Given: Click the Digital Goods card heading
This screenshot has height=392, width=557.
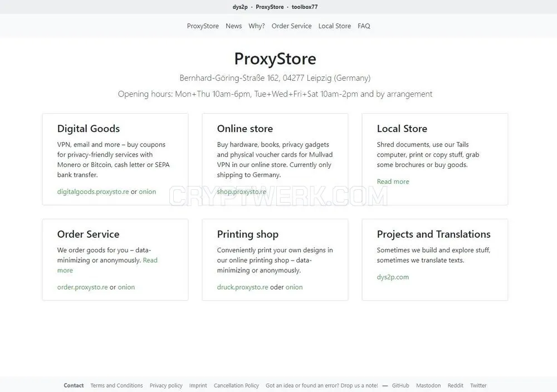Looking at the screenshot, I should [x=89, y=129].
